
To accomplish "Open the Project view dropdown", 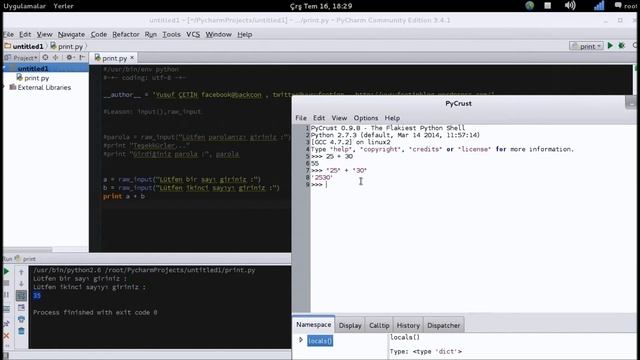I will click(21, 58).
